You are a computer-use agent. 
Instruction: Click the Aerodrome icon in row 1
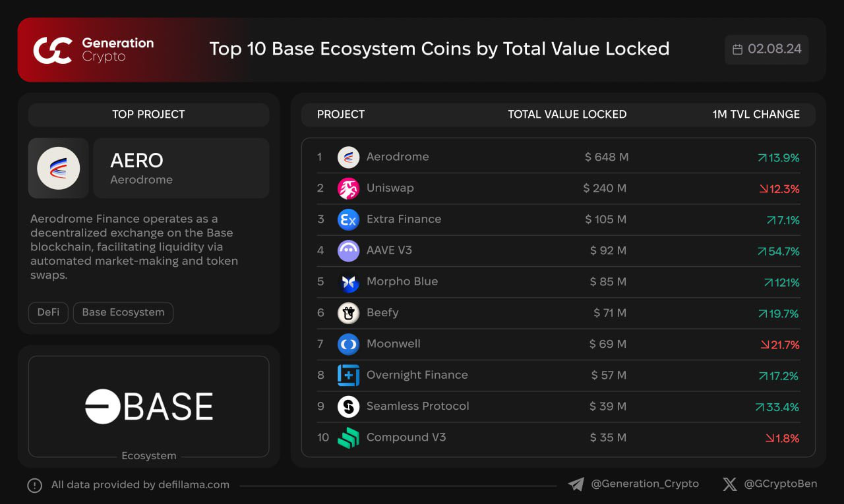348,157
